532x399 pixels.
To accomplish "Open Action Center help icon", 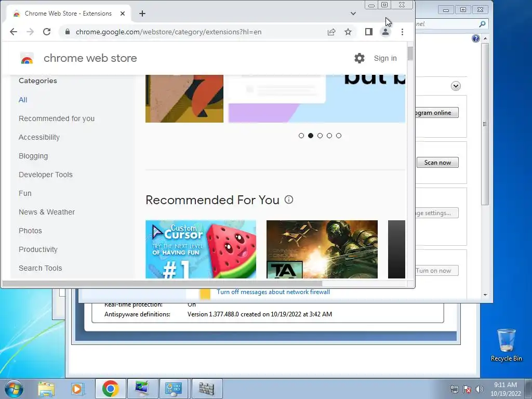I will click(476, 38).
